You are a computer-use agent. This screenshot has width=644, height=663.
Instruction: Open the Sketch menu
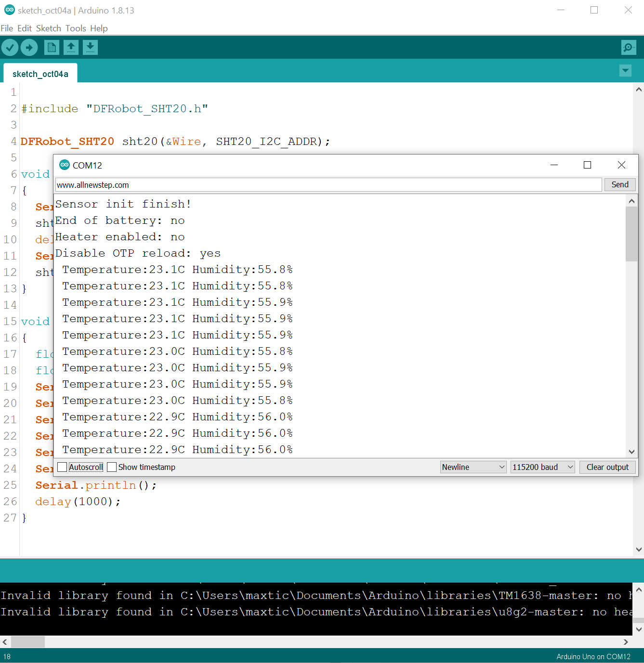point(48,28)
